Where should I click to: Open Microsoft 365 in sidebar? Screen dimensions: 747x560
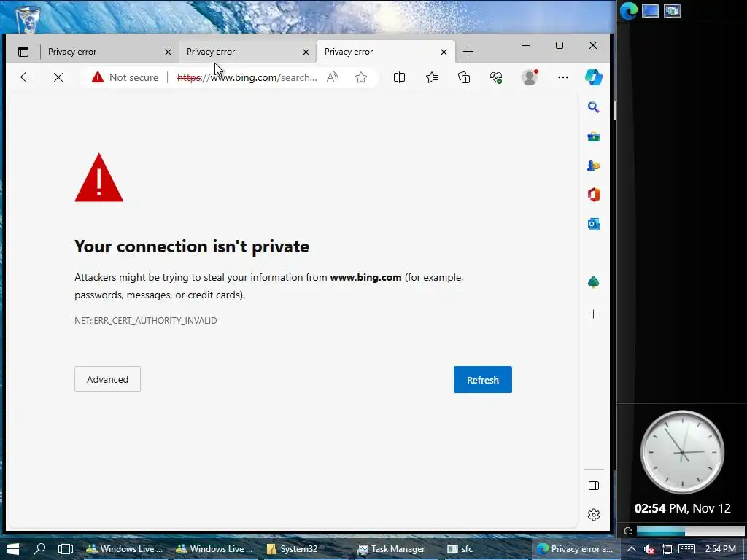tap(593, 195)
